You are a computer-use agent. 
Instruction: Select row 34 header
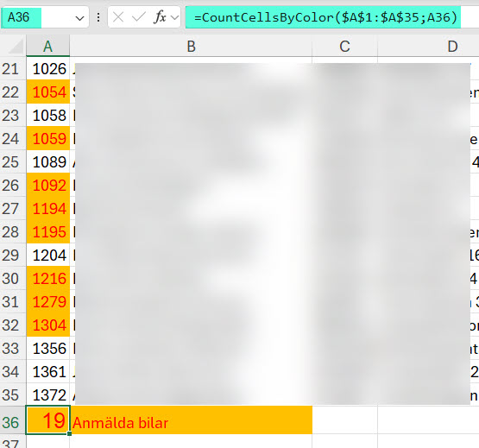tap(13, 371)
